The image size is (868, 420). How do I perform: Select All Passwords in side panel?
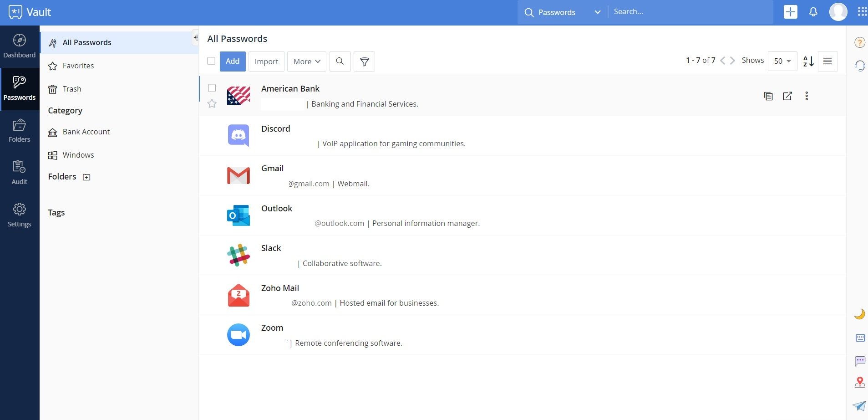119,42
